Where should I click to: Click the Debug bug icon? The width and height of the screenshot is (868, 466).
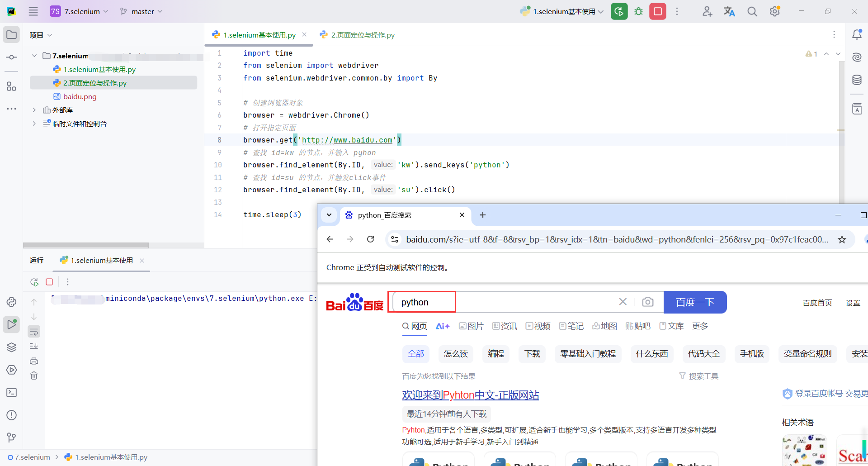click(638, 11)
